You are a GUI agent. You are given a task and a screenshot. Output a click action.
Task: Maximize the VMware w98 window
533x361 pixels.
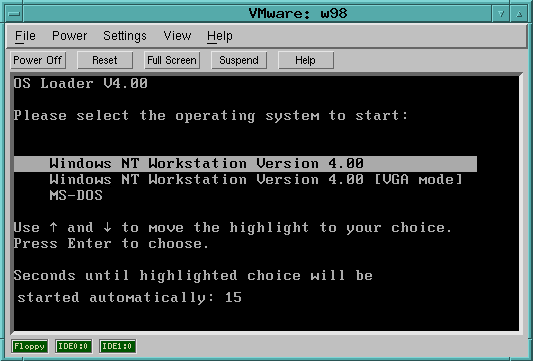519,14
